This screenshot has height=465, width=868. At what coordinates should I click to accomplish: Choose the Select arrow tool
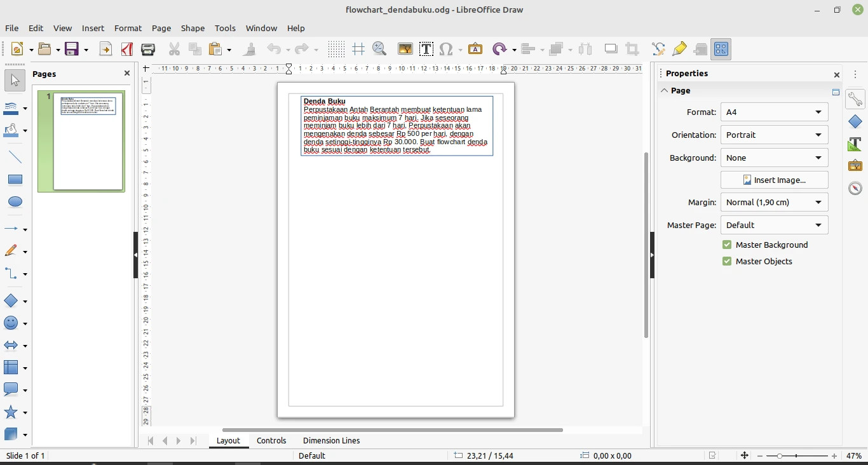tap(15, 80)
